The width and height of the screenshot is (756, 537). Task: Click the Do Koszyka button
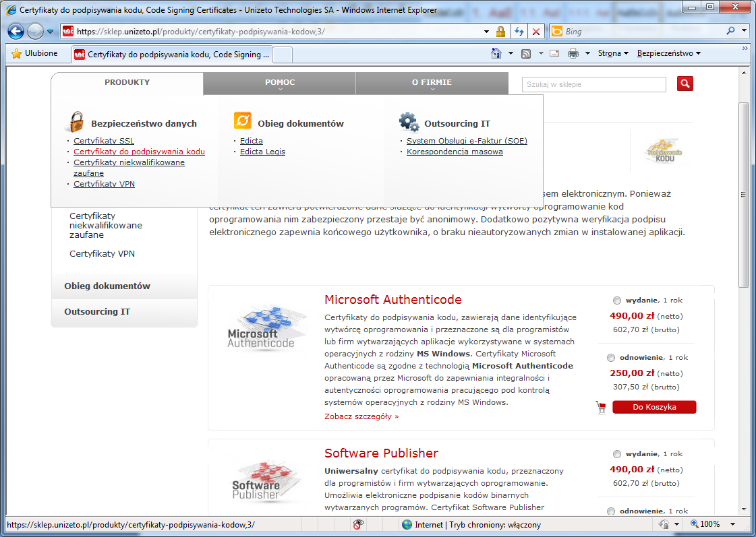[654, 407]
